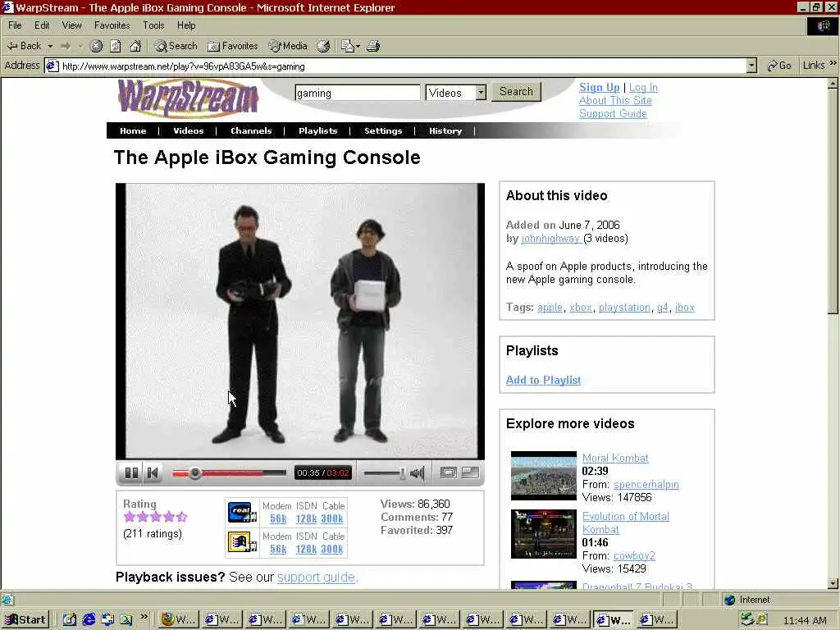Go to the Home navigation tab
Image resolution: width=840 pixels, height=630 pixels.
(133, 130)
